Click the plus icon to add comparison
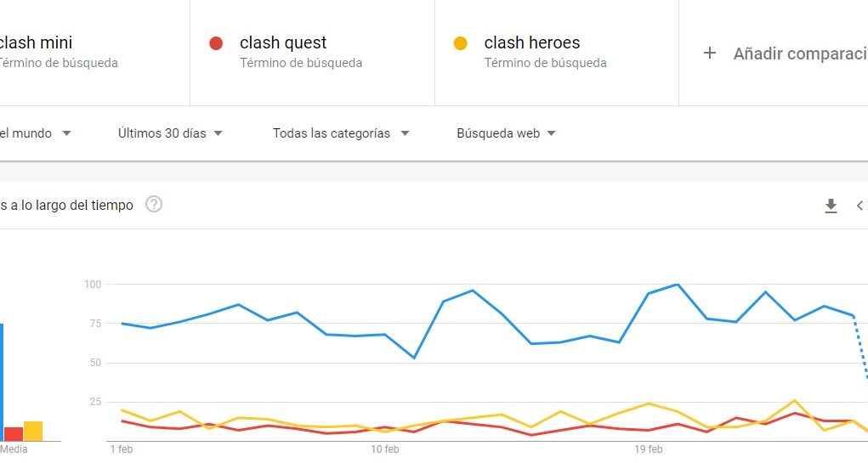868x463 pixels. click(x=710, y=54)
